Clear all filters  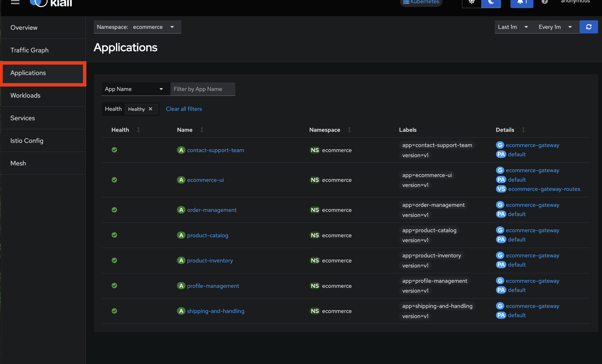click(184, 109)
